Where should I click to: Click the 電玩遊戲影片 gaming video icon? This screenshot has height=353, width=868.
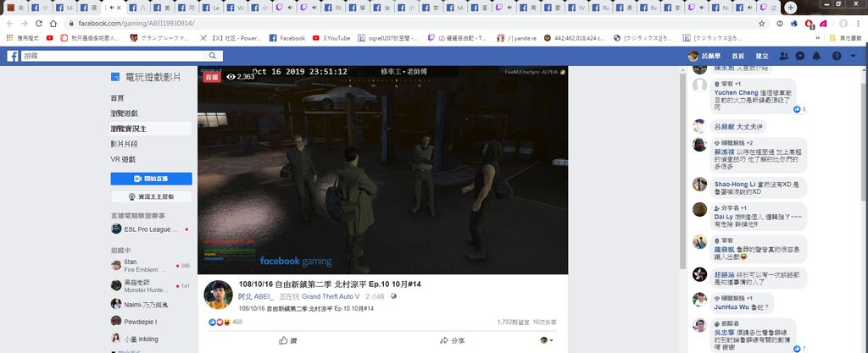pyautogui.click(x=115, y=77)
